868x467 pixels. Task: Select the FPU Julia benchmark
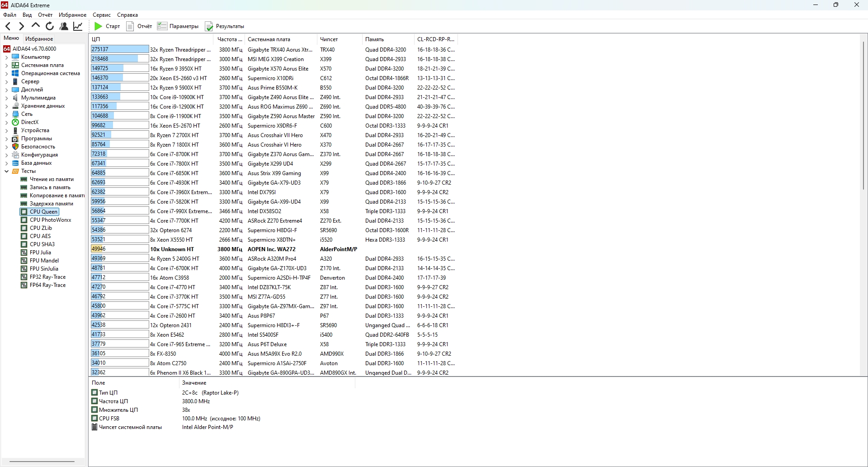point(40,253)
